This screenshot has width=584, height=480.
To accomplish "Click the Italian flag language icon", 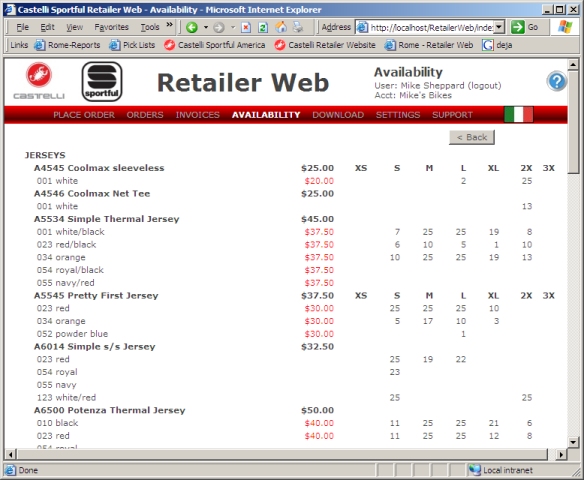I will point(518,114).
